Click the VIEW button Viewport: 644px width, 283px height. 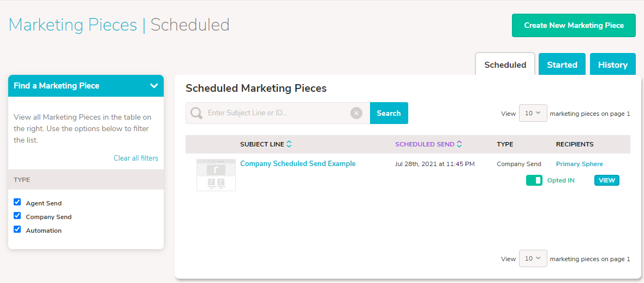point(607,180)
